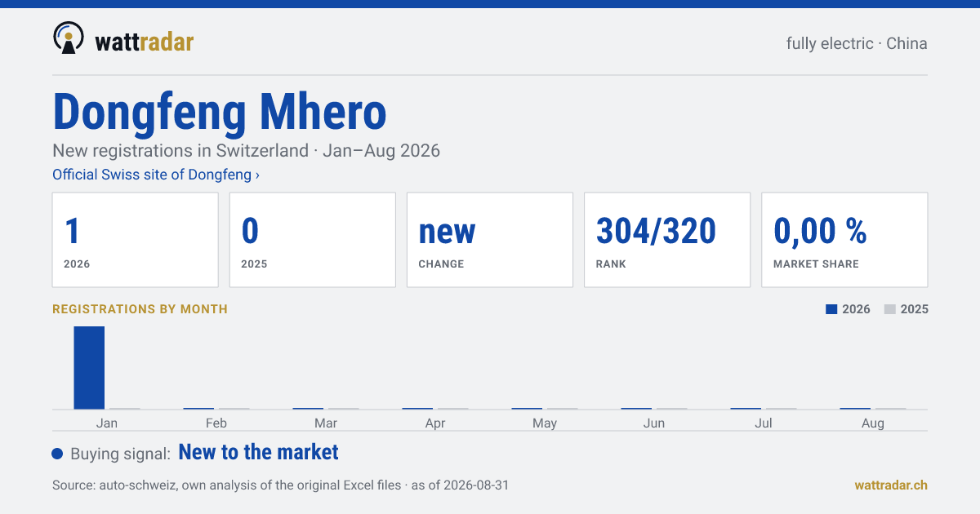
Task: Click the blue buying signal dot
Action: [x=57, y=454]
